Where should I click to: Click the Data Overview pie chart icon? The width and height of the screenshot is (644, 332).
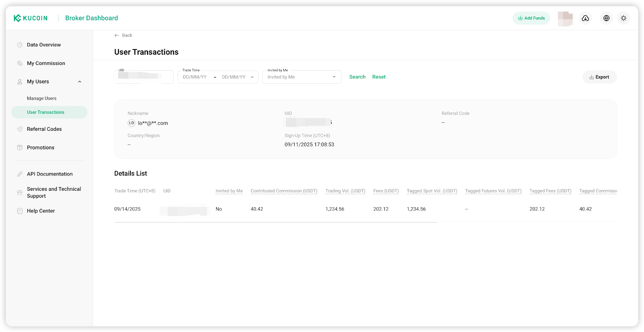[20, 45]
